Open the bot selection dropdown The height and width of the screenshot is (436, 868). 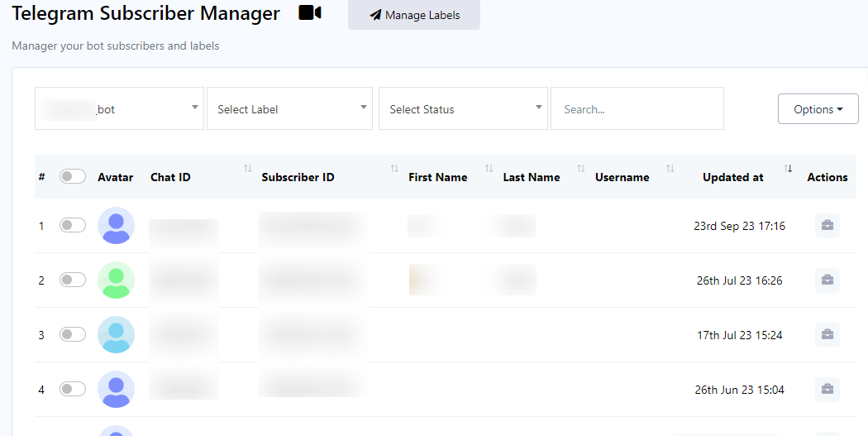(119, 108)
